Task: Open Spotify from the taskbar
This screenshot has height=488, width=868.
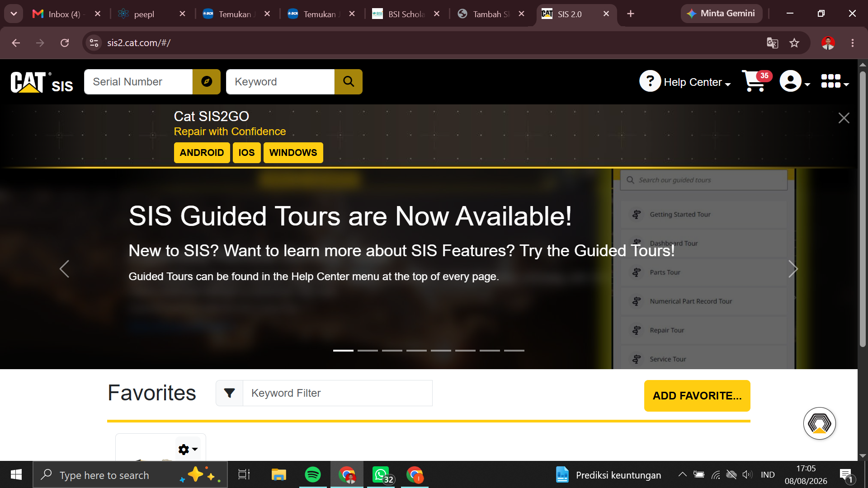Action: (x=313, y=474)
